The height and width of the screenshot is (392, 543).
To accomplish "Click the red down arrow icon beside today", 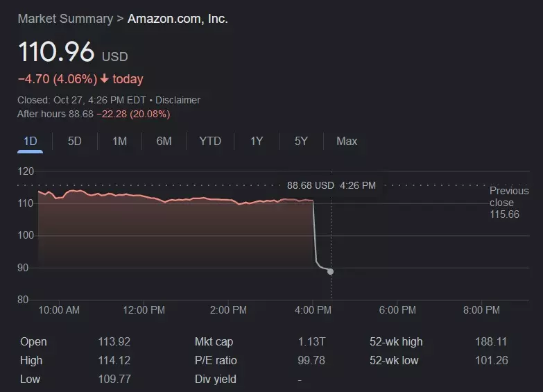I will pyautogui.click(x=105, y=78).
